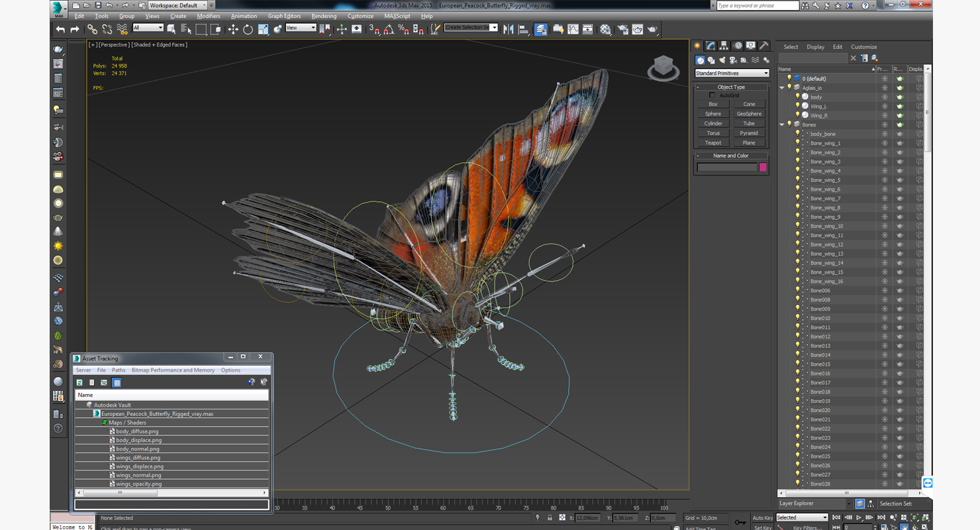Viewport: 980px width, 530px height.
Task: Activate the Select and Link tool
Action: [x=92, y=29]
